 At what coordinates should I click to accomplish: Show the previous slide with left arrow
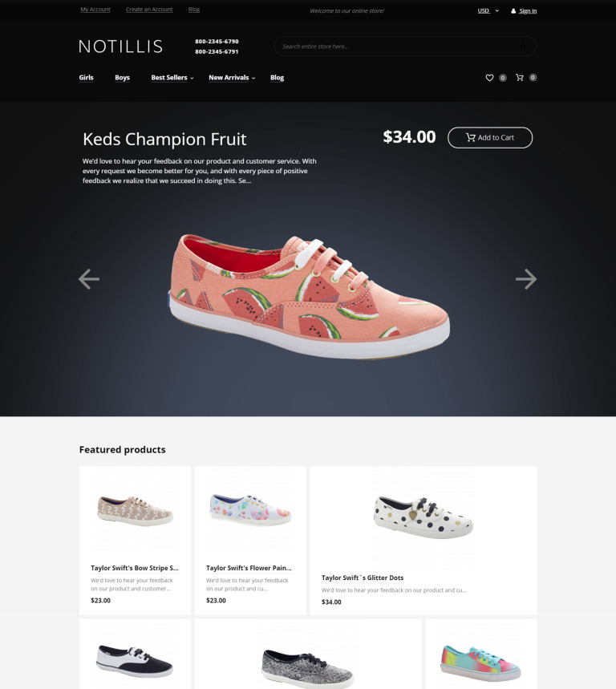(x=89, y=279)
